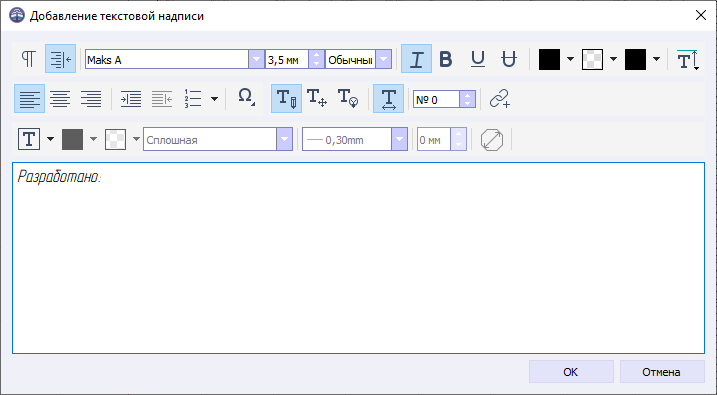Image resolution: width=717 pixels, height=395 pixels.
Task: Close the Добавление текстовой надписи dialog
Action: click(701, 16)
